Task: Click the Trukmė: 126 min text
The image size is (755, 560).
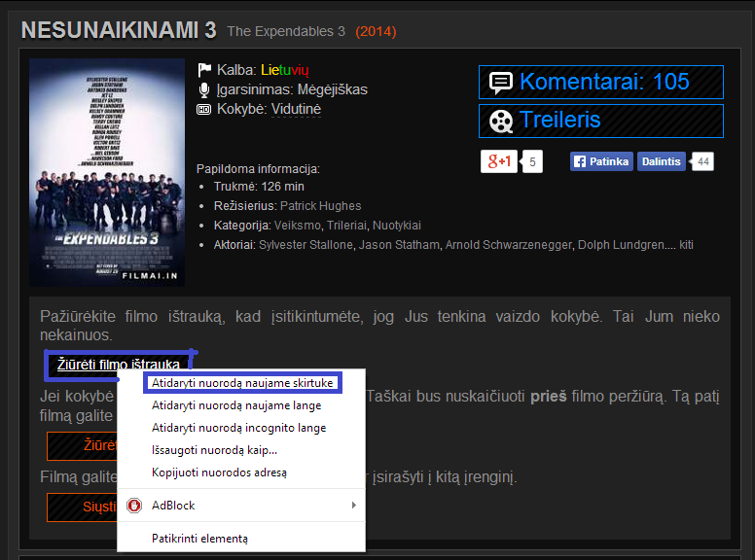Action: click(259, 187)
